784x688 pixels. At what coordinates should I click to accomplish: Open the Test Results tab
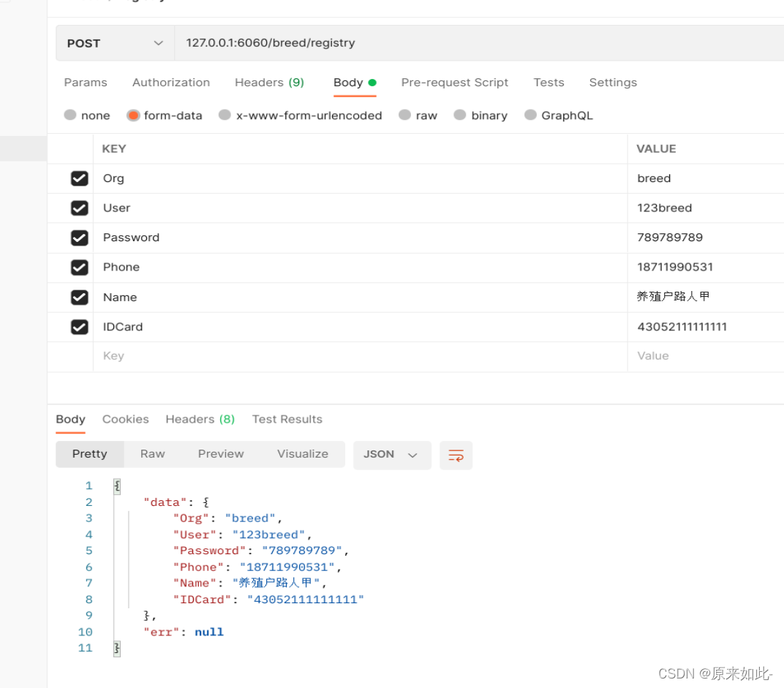click(287, 419)
